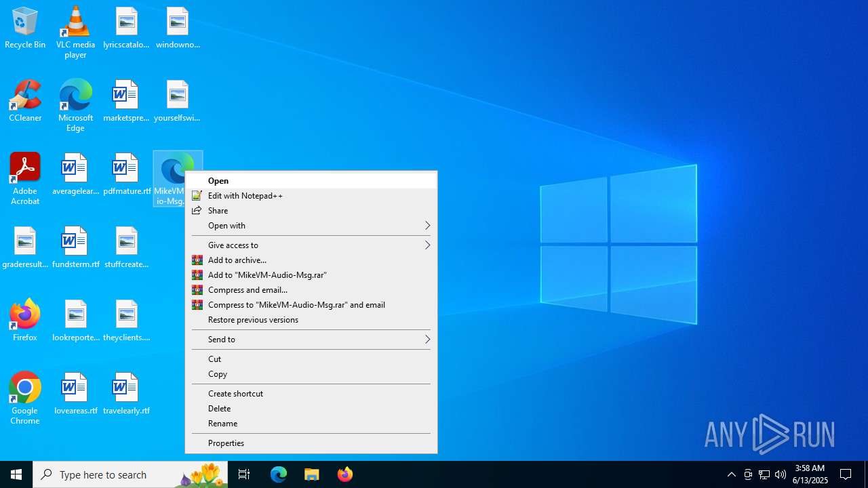The height and width of the screenshot is (488, 868).
Task: Select the marketspre... Word document
Action: pos(126,102)
